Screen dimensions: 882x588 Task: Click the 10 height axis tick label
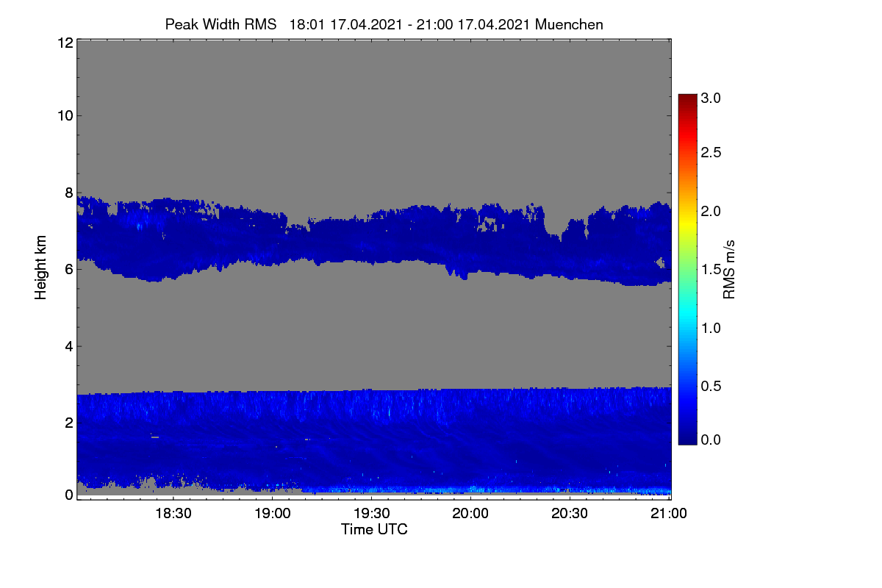(64, 115)
